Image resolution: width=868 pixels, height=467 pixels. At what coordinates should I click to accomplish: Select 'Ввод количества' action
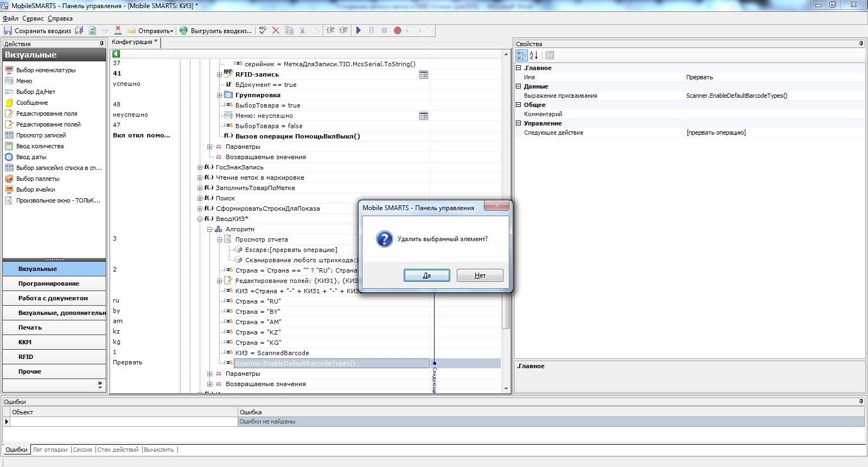(x=40, y=146)
